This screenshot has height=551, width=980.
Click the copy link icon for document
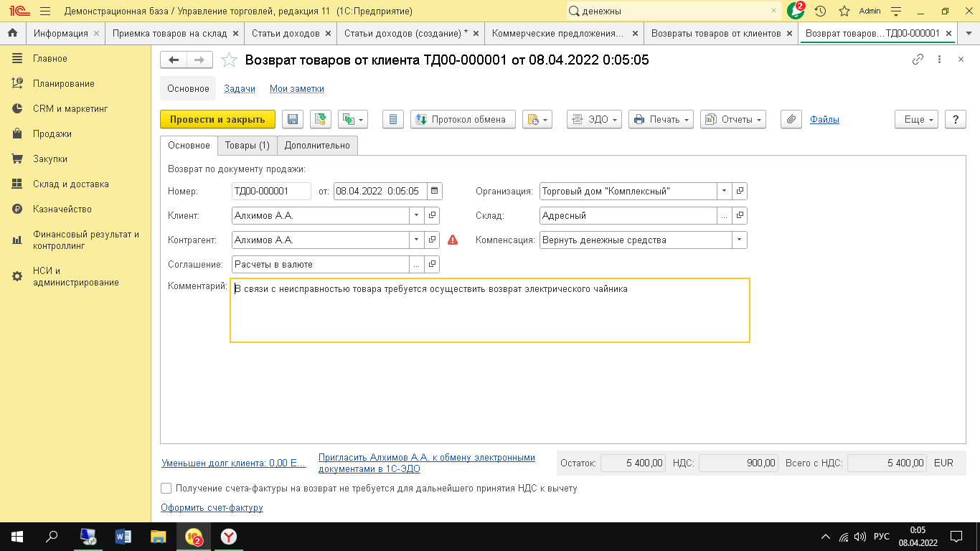point(918,60)
